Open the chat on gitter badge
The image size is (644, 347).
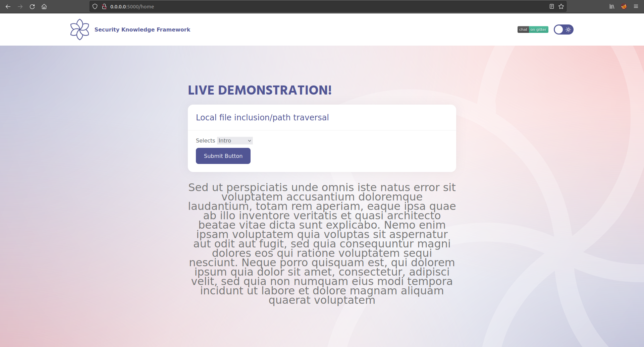[x=533, y=30]
